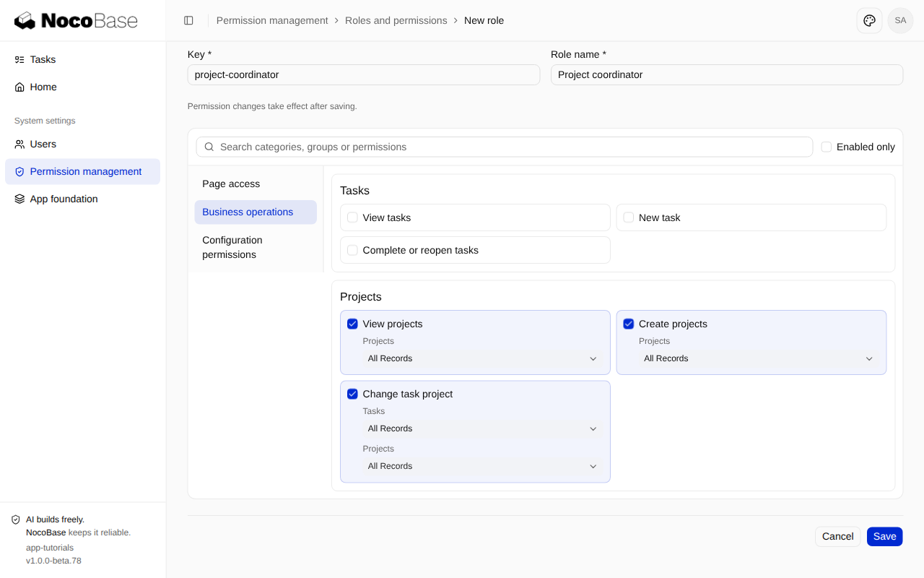Enable the View tasks permission

(x=352, y=217)
